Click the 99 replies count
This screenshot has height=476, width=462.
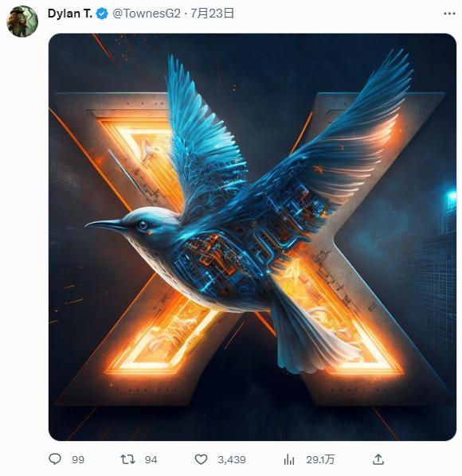(x=78, y=459)
